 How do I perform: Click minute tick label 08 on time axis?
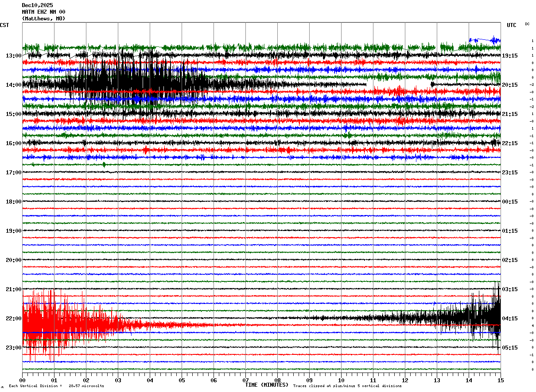277,380
